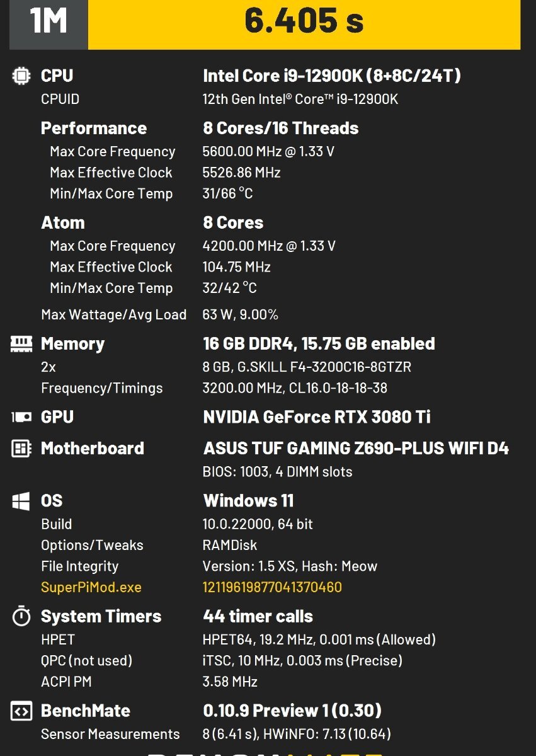This screenshot has width=536, height=756.
Task: Click the Windows OS logo icon
Action: pos(21,501)
